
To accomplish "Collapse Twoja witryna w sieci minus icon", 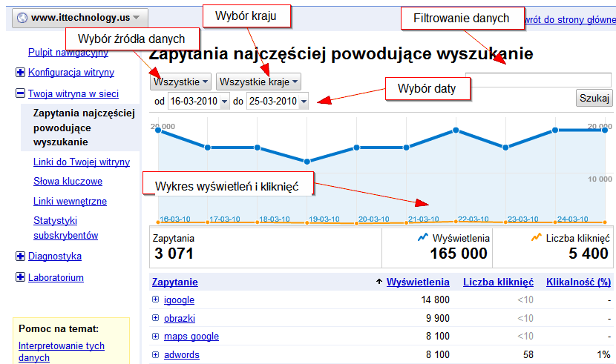I will [x=20, y=94].
